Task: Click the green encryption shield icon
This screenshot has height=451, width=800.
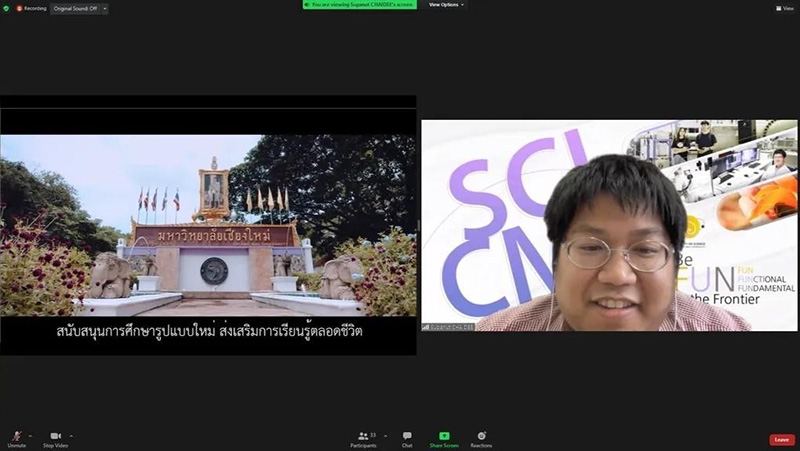Action: pos(6,9)
